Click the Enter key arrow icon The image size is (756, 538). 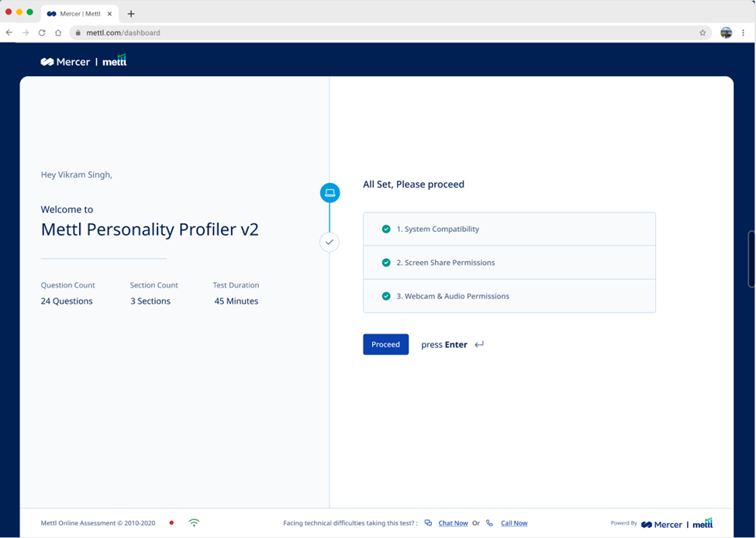[478, 345]
